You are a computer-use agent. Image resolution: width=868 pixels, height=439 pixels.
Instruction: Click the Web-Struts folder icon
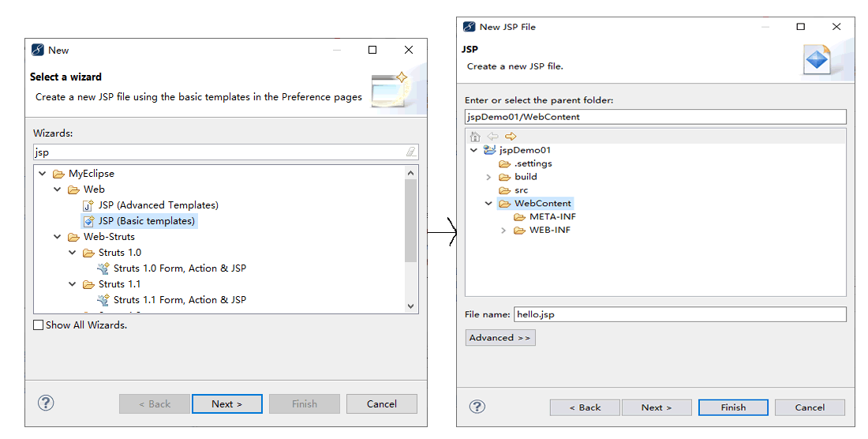73,237
